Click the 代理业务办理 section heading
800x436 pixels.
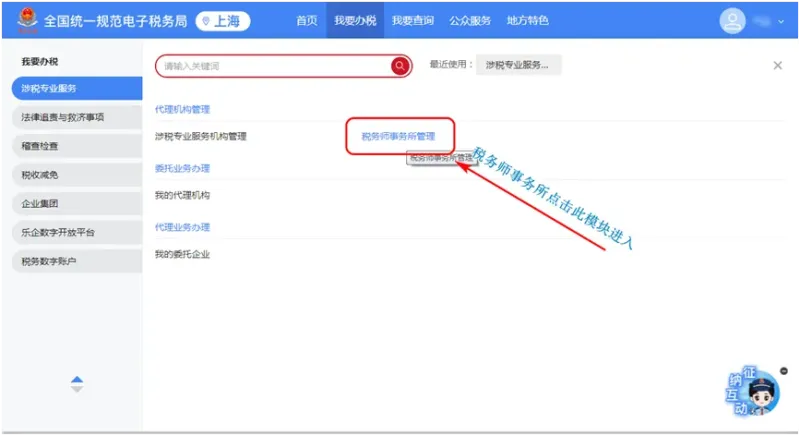tap(182, 227)
